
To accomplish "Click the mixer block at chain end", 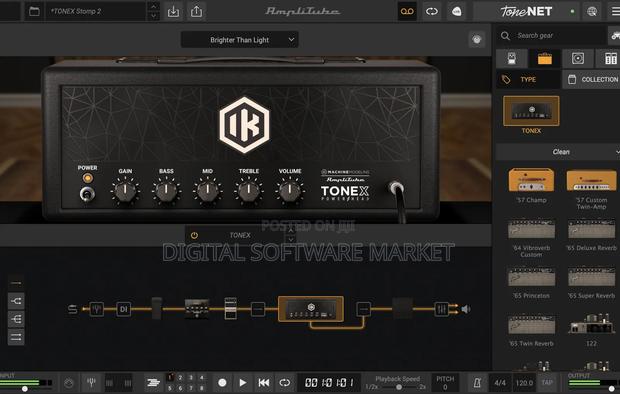I will click(x=441, y=309).
